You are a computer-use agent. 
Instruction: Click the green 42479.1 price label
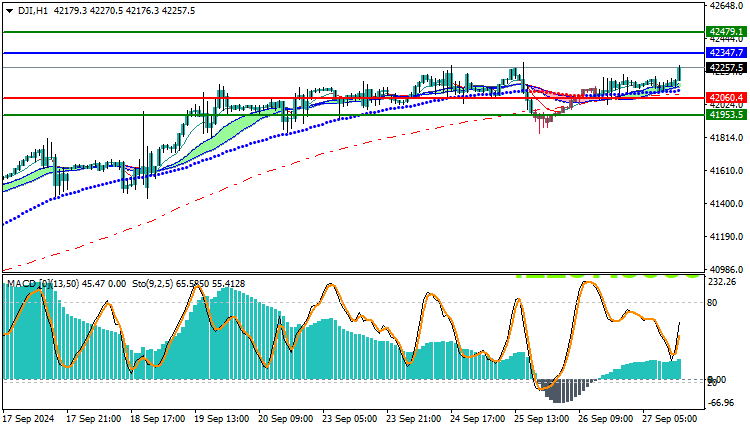click(726, 32)
